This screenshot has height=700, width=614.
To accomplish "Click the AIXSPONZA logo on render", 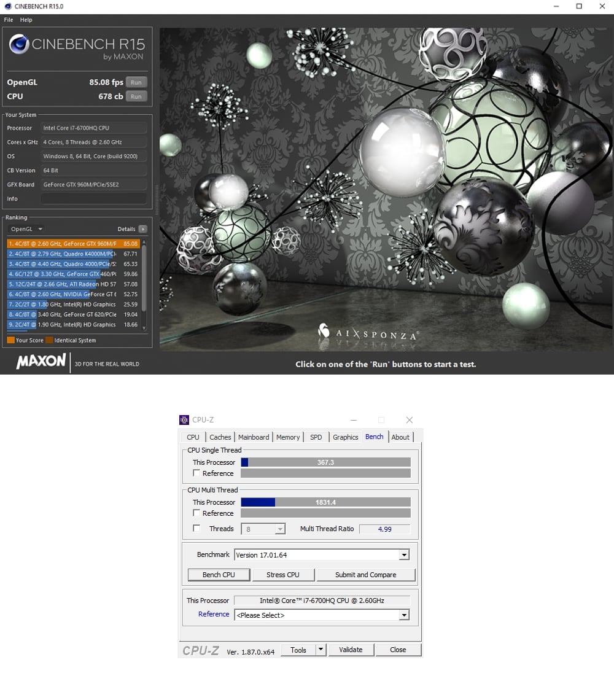I will (369, 333).
